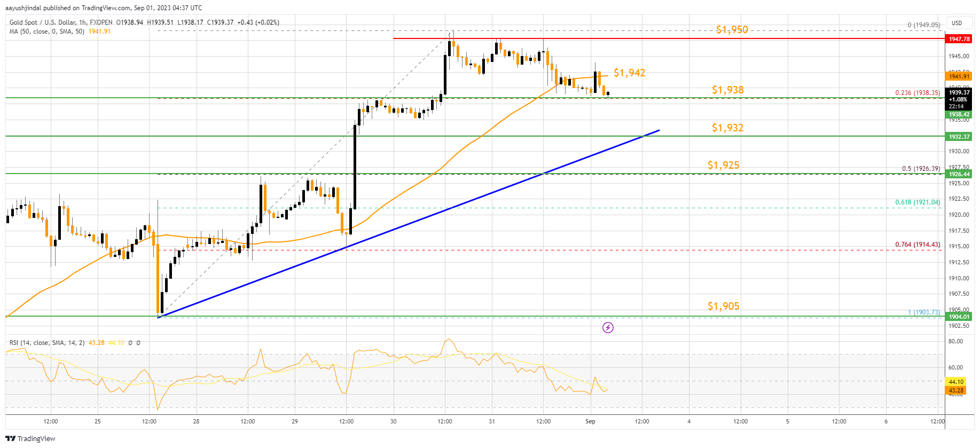Click the red 1947.78 price axis label
Viewport: 980px width, 448px height.
pyautogui.click(x=959, y=39)
